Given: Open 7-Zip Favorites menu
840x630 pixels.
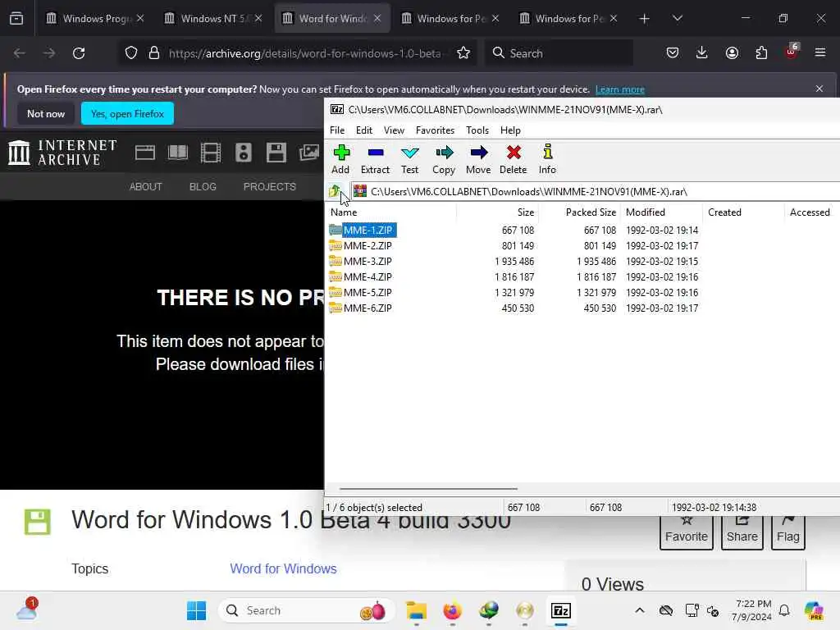Looking at the screenshot, I should click(435, 130).
